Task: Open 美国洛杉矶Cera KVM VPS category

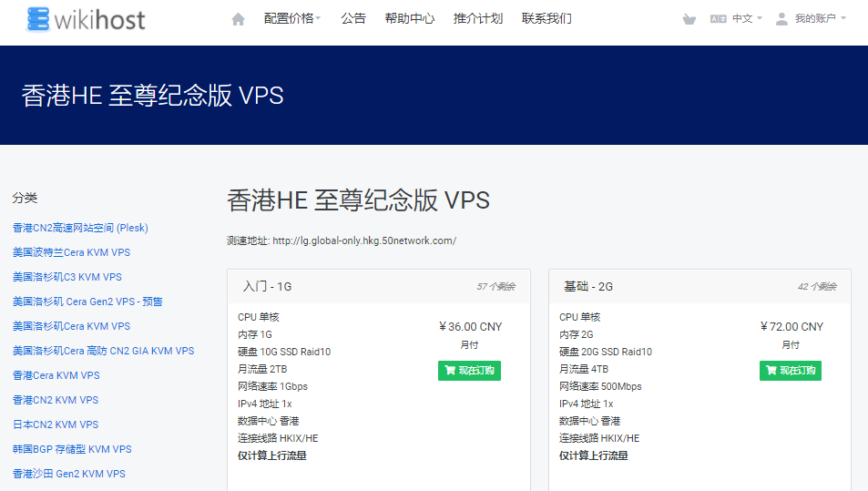Action: click(71, 326)
